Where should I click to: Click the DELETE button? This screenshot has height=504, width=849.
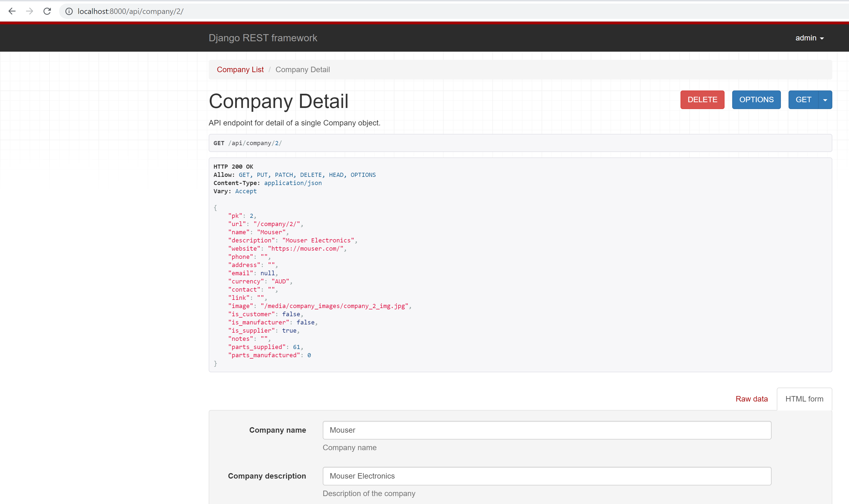702,99
